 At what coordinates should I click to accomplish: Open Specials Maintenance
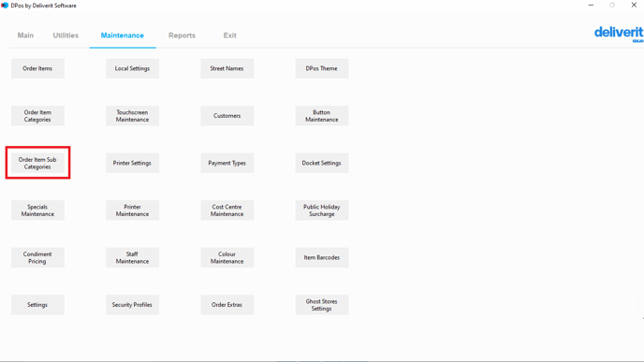(x=37, y=210)
